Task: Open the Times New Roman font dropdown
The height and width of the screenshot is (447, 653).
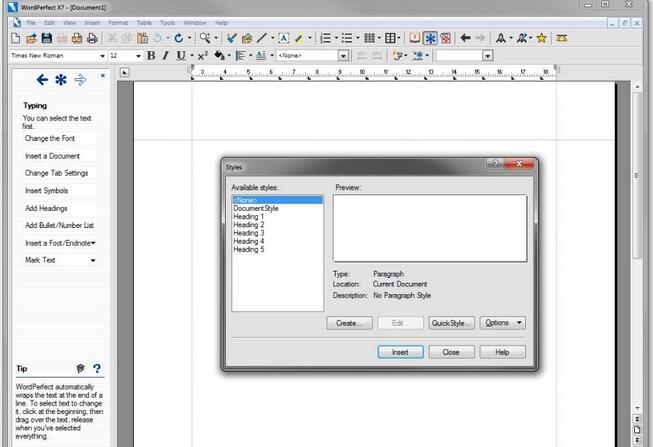Action: [x=102, y=56]
